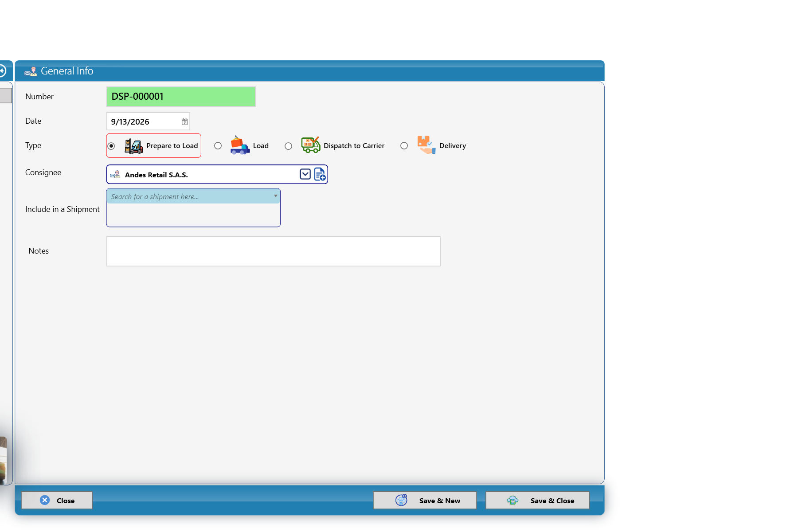Click the Dispatch to Carrier label
Viewport: 798px width, 532px height.
pos(354,146)
